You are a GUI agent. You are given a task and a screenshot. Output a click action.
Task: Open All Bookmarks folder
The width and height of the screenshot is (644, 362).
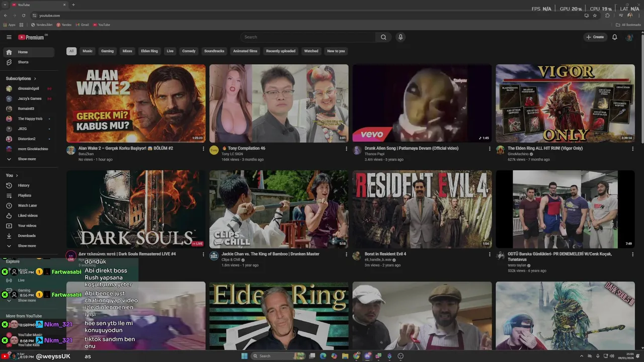[x=629, y=25]
